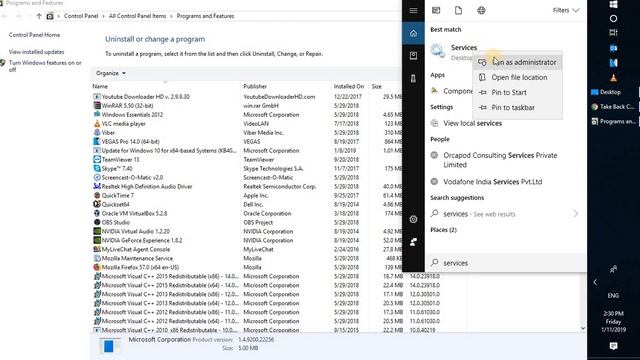640x360 pixels.
Task: Open Turn Windows features on or off
Action: [45, 66]
